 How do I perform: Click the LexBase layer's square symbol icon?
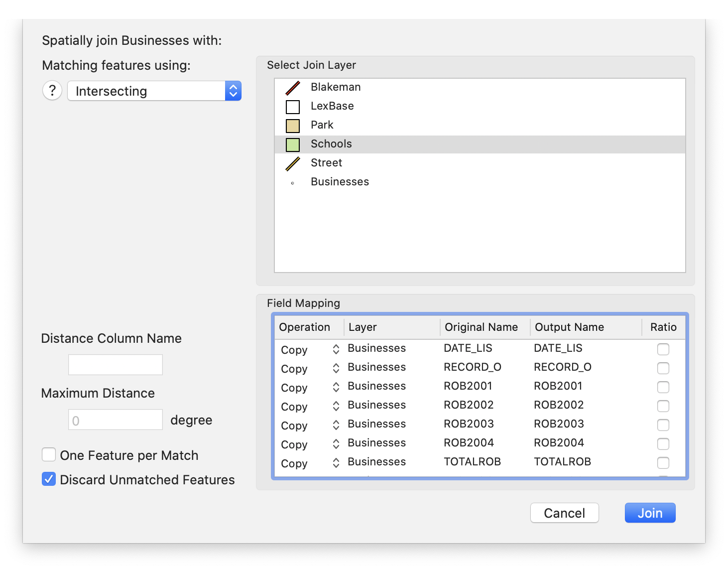(292, 106)
